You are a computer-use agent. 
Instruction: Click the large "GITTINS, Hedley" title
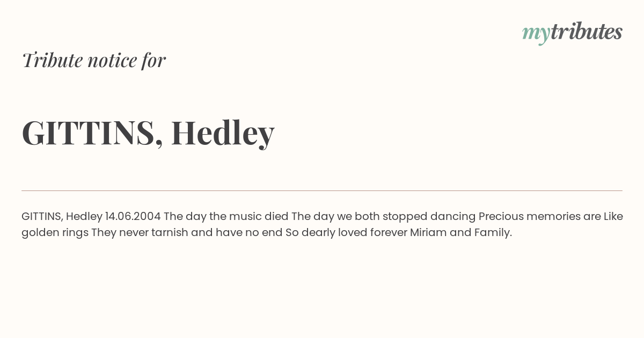click(148, 133)
